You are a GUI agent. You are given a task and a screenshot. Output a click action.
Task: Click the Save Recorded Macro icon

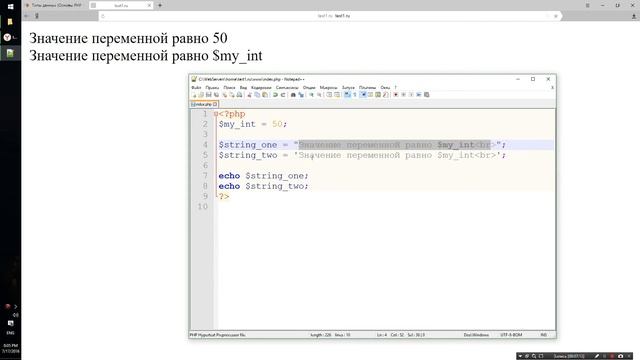[x=427, y=95]
